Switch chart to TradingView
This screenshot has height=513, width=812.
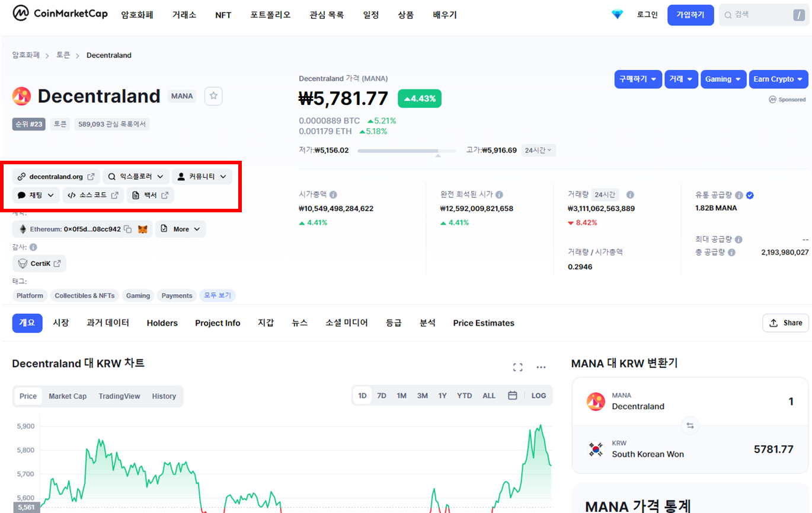tap(119, 396)
